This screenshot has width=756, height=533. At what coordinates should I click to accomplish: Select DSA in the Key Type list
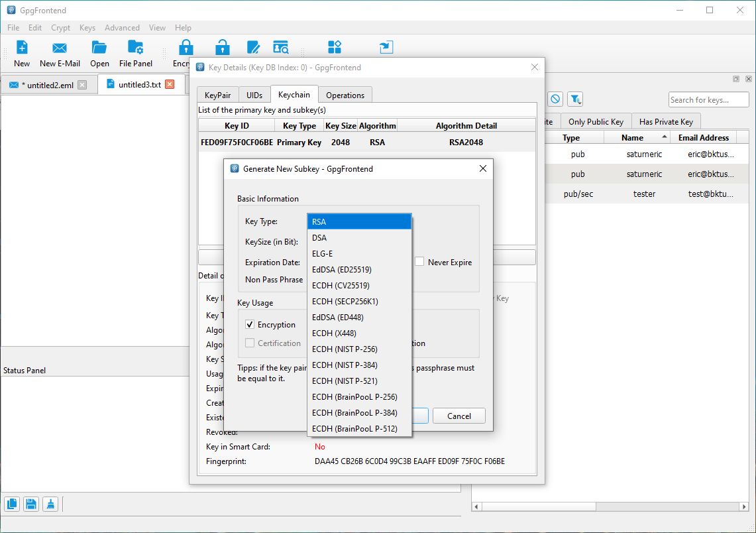coord(359,238)
